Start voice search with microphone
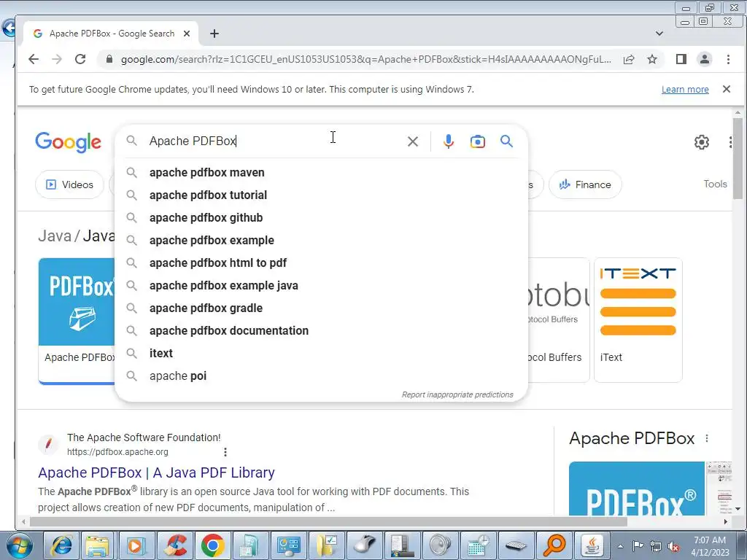The image size is (747, 560). (449, 141)
